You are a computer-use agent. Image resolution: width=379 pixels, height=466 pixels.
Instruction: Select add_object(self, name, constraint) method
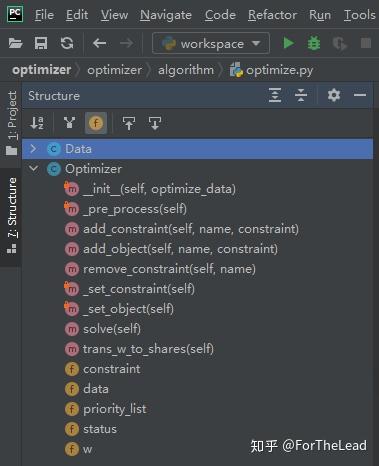point(197,249)
